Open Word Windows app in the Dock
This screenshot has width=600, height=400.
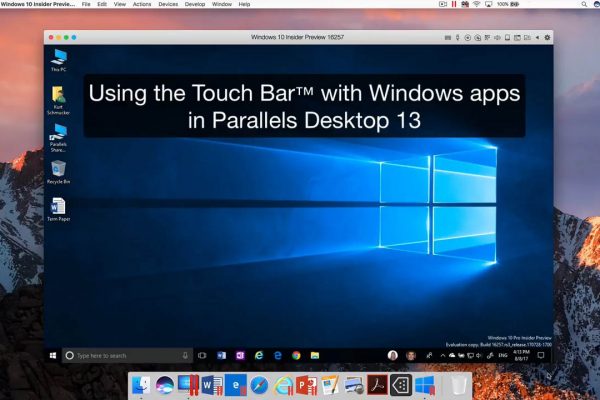point(212,385)
